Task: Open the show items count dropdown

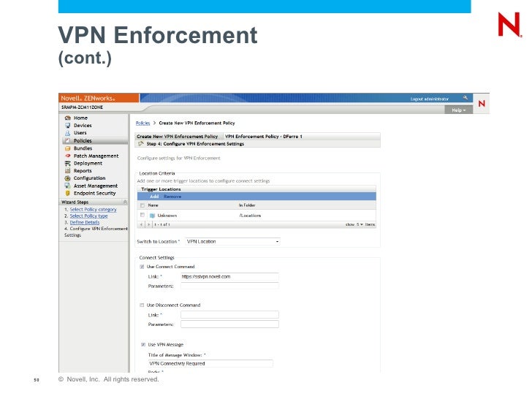Action: tap(360, 224)
